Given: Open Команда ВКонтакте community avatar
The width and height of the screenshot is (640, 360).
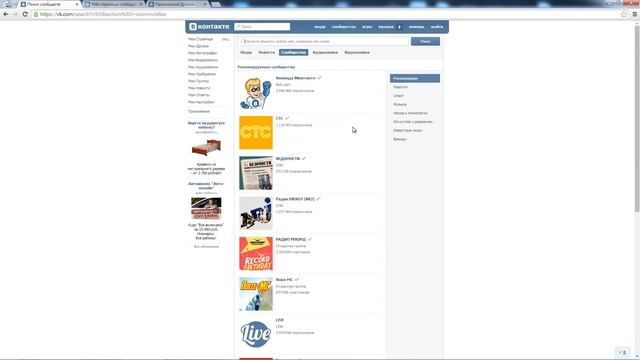Looking at the screenshot, I should click(x=256, y=93).
